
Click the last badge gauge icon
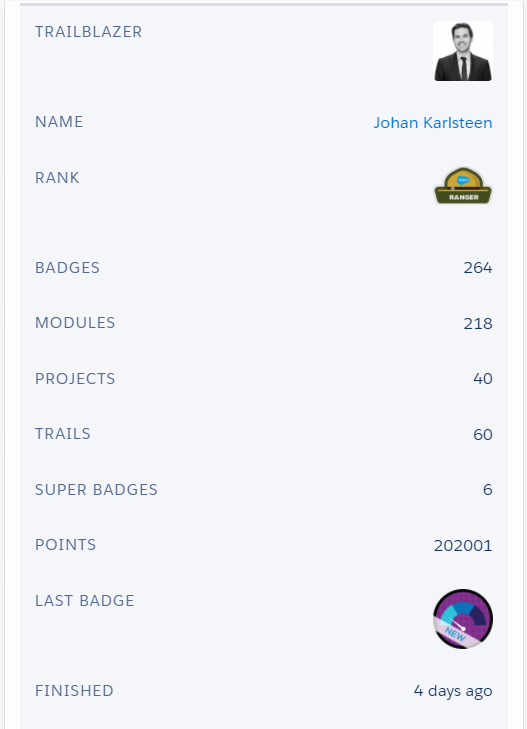(463, 619)
